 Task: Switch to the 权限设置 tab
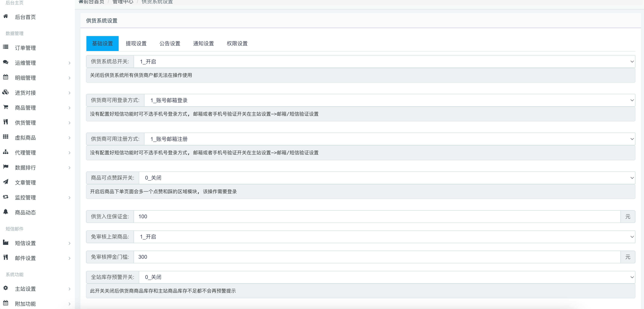coord(237,44)
